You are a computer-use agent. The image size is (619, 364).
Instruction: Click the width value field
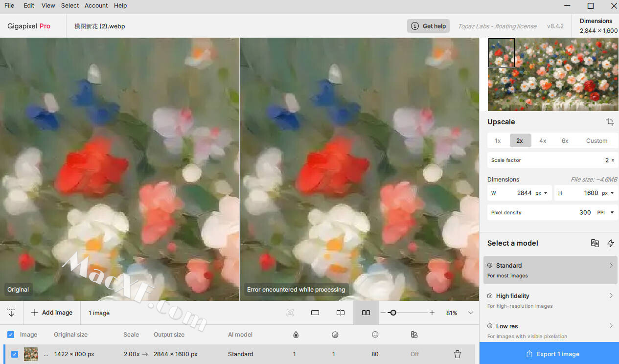click(x=525, y=193)
